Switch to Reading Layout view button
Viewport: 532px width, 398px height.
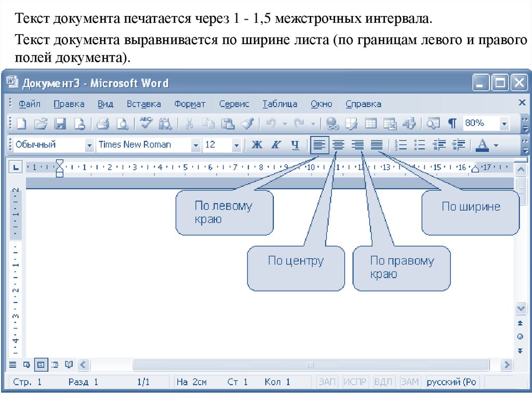pyautogui.click(x=69, y=365)
